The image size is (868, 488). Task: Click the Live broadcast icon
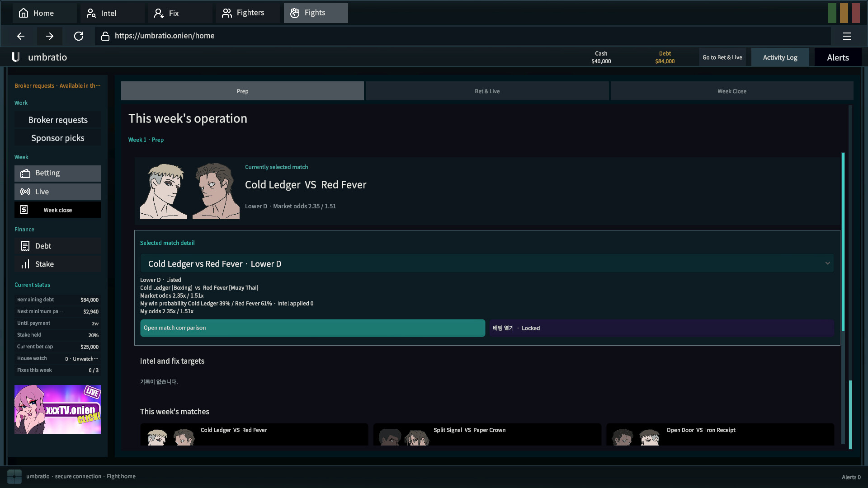click(25, 192)
